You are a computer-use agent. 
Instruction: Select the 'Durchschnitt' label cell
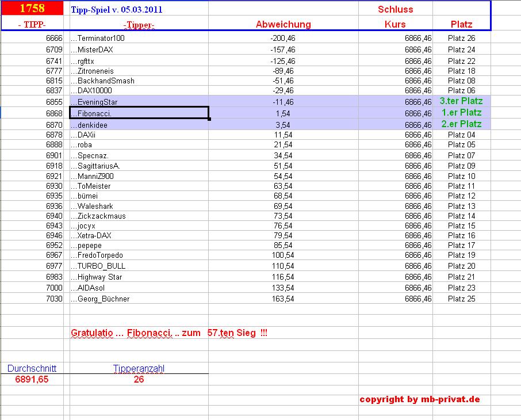(x=32, y=368)
